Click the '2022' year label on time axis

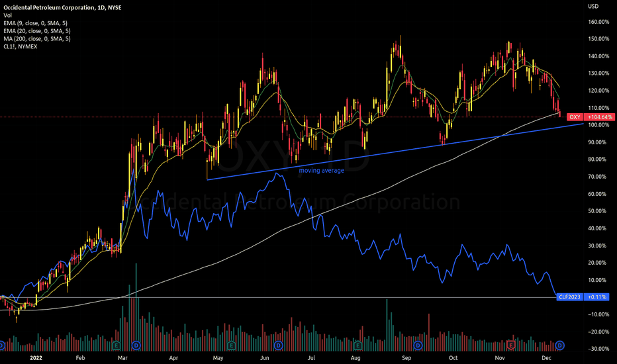(x=36, y=357)
